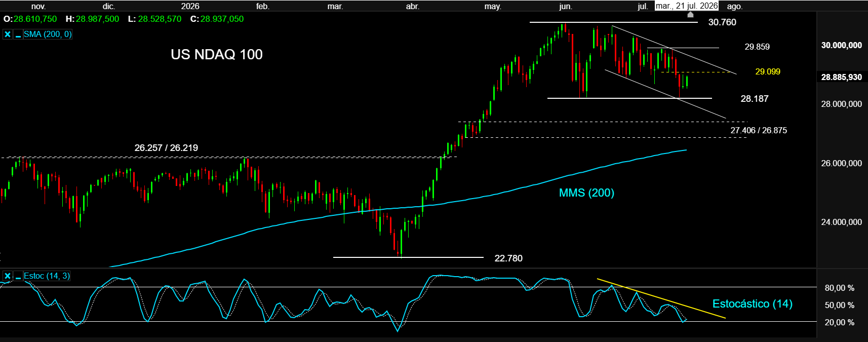Select the 30.760 resistance level annotation
Image resolution: width=868 pixels, height=342 pixels.
tap(722, 22)
